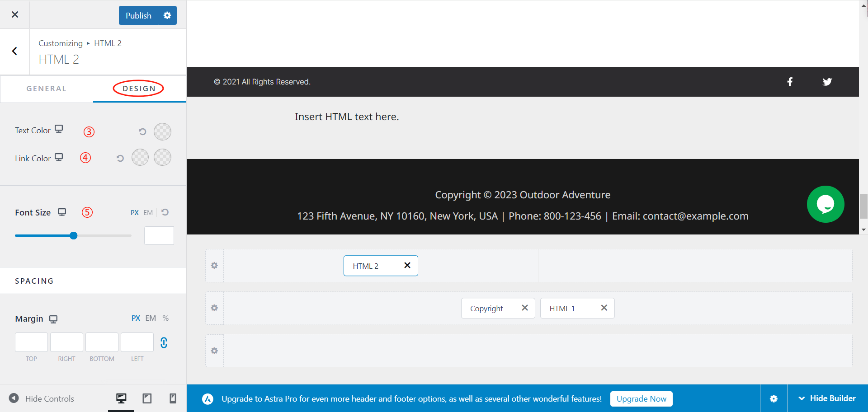Toggle responsive device icon next to Link Color
The height and width of the screenshot is (412, 868).
[59, 158]
